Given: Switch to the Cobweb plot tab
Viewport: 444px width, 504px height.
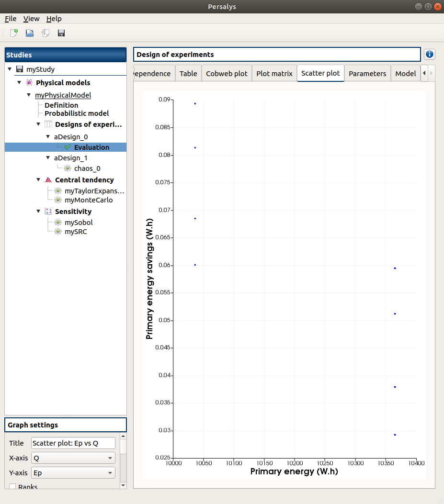Looking at the screenshot, I should [227, 74].
